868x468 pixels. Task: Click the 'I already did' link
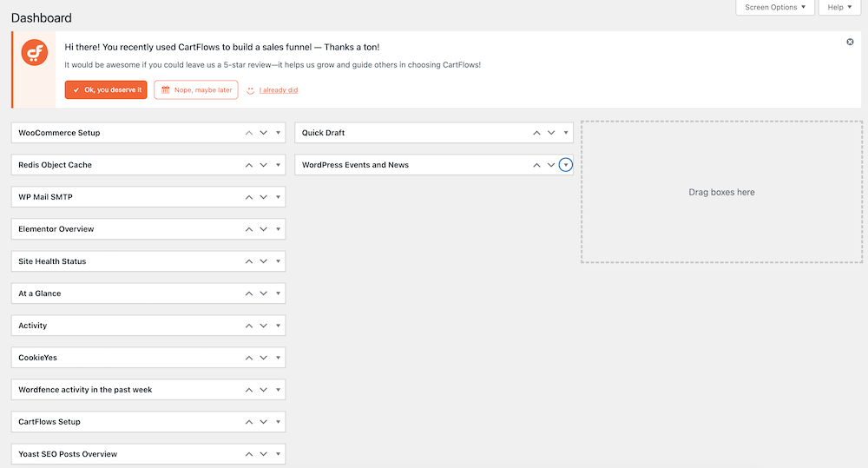click(278, 89)
